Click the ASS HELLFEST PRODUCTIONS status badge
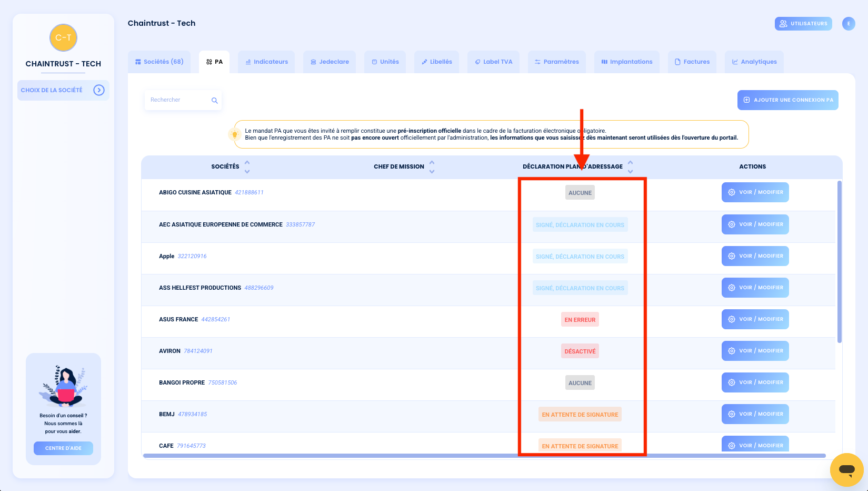Viewport: 868px width, 491px height. tap(580, 288)
